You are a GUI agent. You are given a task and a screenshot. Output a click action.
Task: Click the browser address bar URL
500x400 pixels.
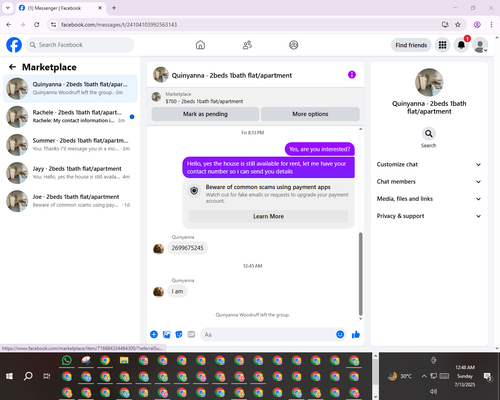pos(119,25)
